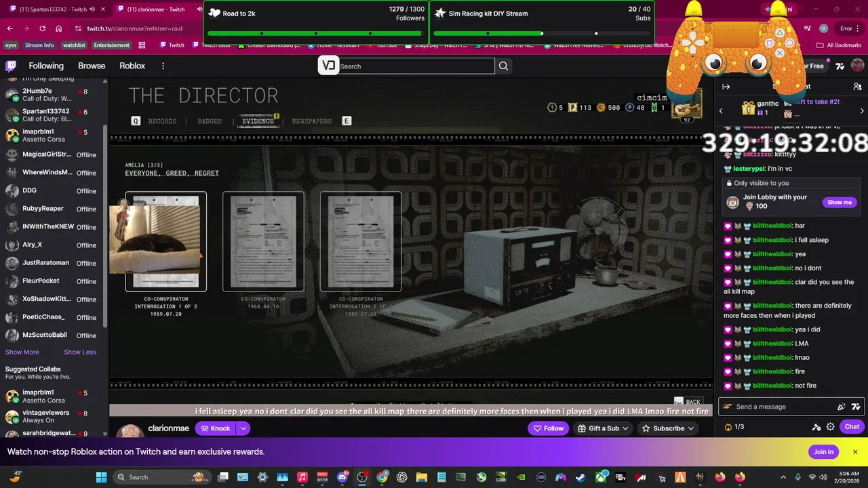The height and width of the screenshot is (488, 868).
Task: Click the Knock button
Action: click(x=214, y=428)
